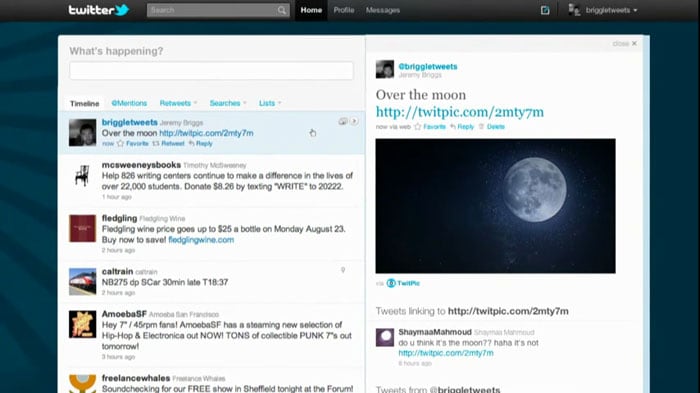Open twitpic link in ShaymaaMahmoud's tweet
Image resolution: width=700 pixels, height=393 pixels.
click(x=446, y=353)
